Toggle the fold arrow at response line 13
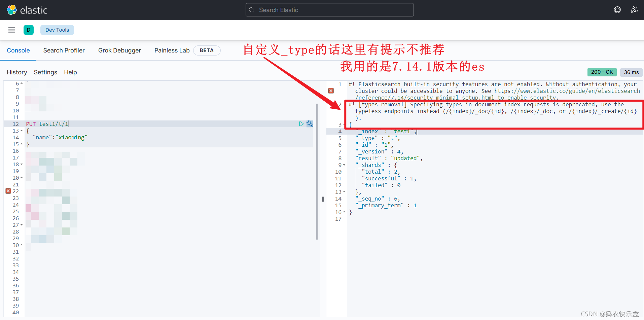Image resolution: width=644 pixels, height=320 pixels. tap(344, 192)
